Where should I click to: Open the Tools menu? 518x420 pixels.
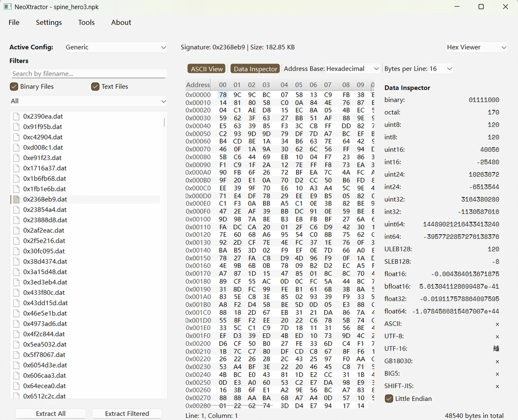coord(86,23)
